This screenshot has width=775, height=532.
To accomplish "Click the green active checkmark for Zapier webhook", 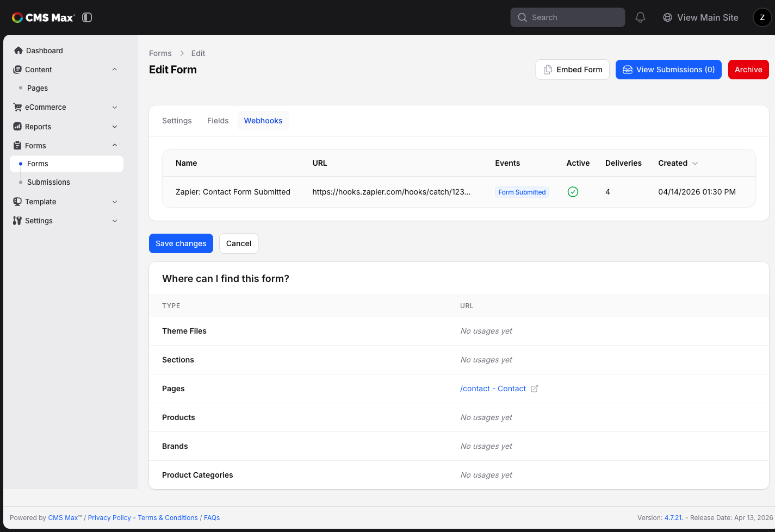I will (573, 192).
